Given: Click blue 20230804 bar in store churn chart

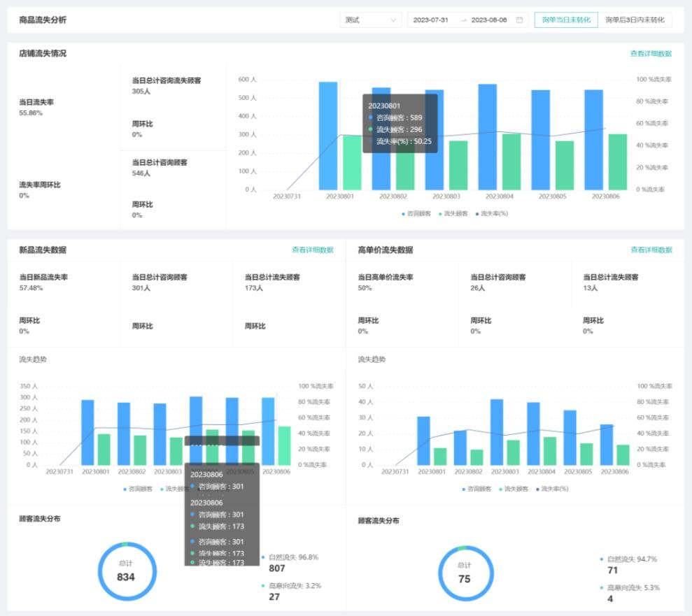Looking at the screenshot, I should pos(487,137).
